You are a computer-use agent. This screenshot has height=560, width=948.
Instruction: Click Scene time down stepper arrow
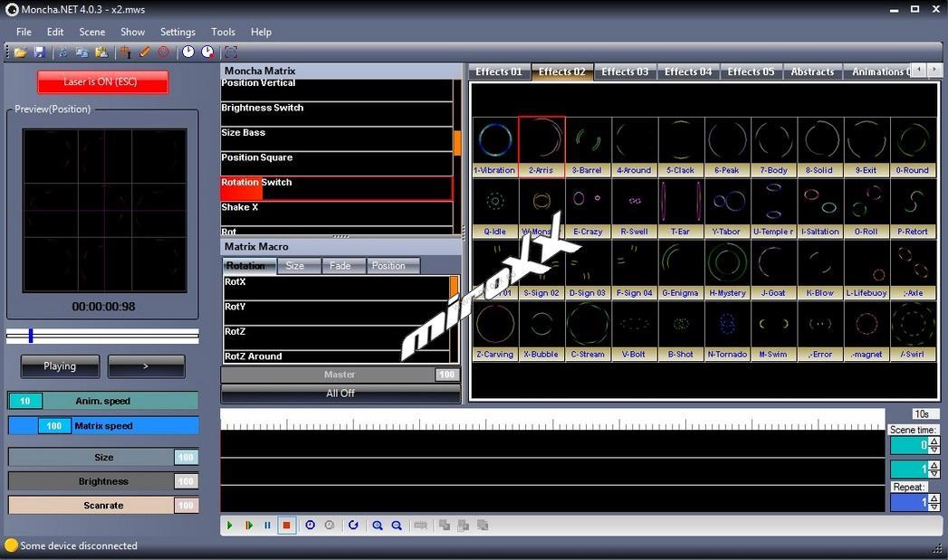click(934, 450)
